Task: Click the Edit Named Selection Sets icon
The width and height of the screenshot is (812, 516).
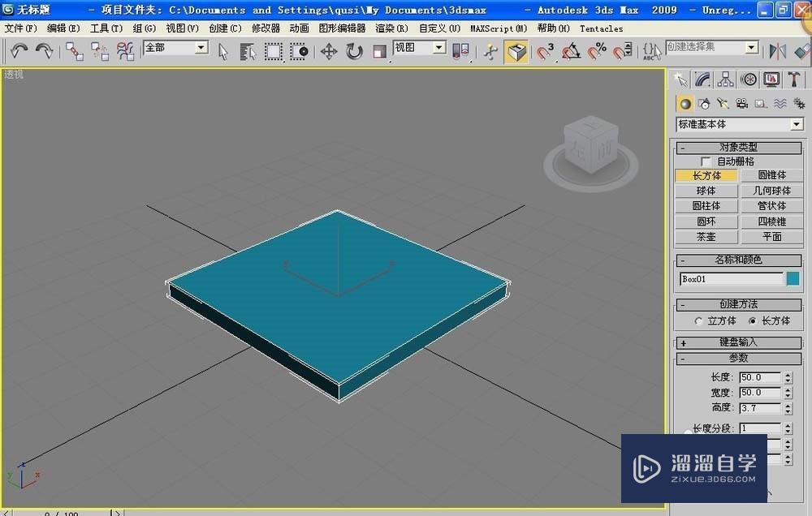Action: [651, 51]
